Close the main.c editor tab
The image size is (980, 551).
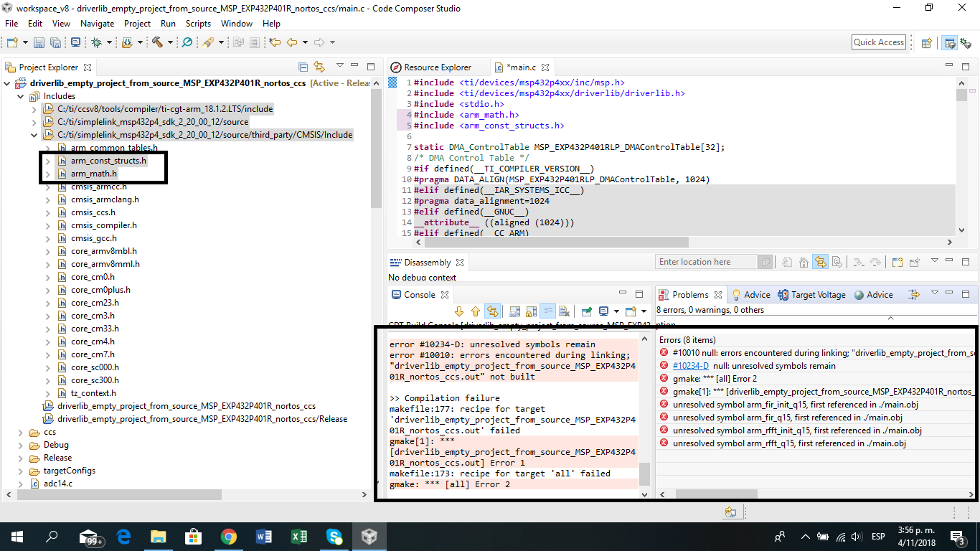545,67
